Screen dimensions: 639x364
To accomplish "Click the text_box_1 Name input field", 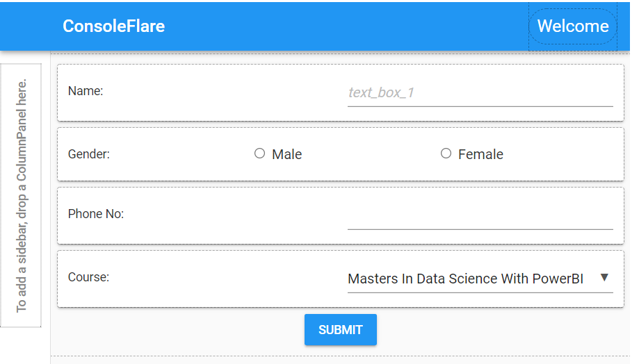I will pyautogui.click(x=480, y=93).
